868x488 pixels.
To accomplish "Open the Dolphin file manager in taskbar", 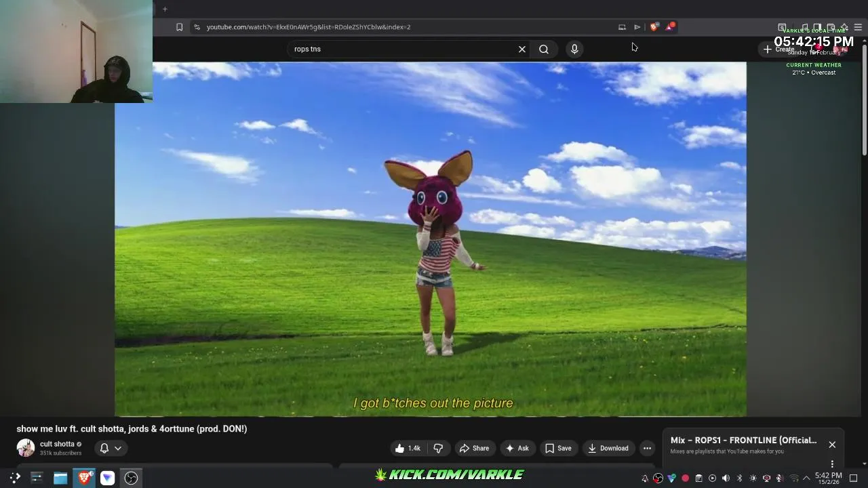I will (x=60, y=478).
